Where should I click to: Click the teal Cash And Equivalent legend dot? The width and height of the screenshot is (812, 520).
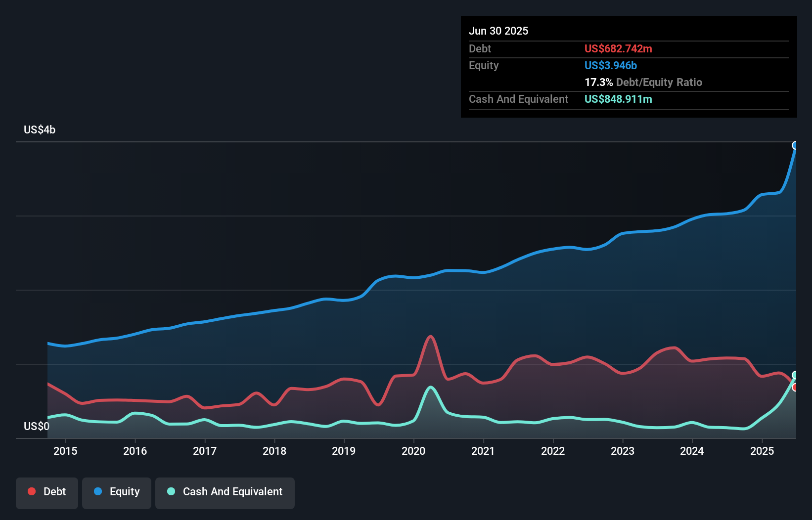171,491
